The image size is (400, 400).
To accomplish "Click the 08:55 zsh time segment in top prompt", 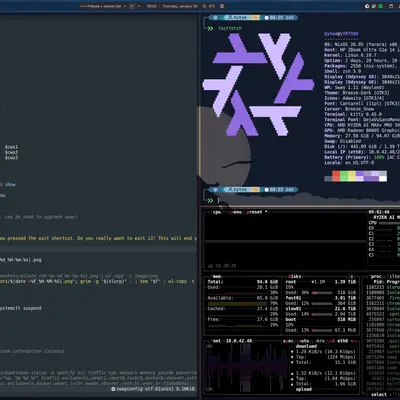I will tap(280, 17).
